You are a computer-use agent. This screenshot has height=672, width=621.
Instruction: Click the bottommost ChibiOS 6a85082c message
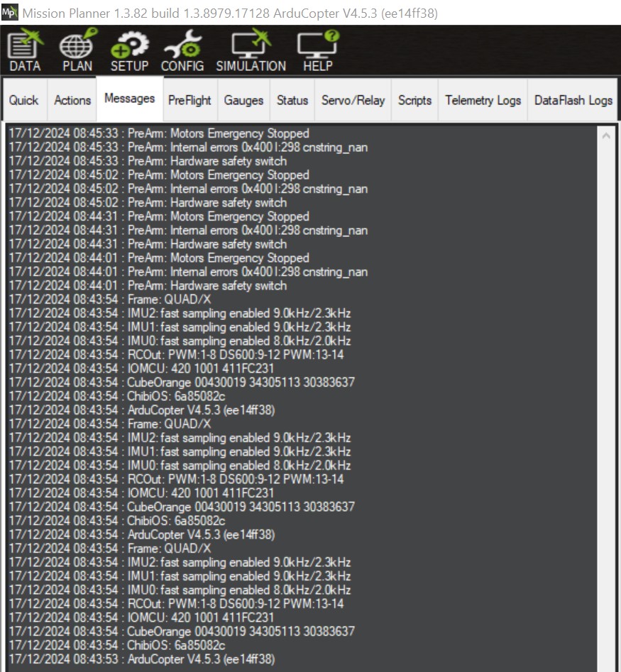point(117,645)
